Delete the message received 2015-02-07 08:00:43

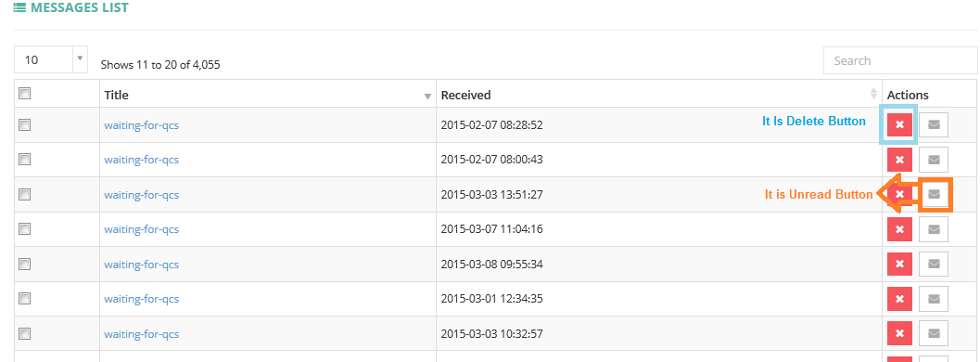(899, 160)
